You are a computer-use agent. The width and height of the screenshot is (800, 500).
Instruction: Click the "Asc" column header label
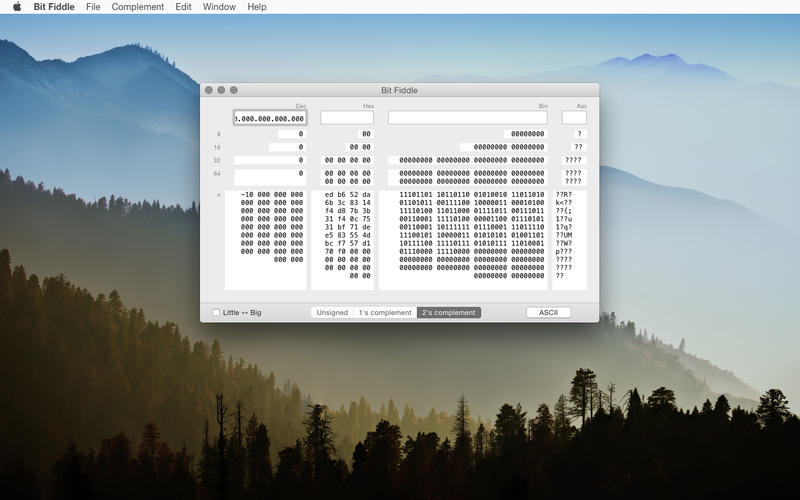tap(582, 106)
